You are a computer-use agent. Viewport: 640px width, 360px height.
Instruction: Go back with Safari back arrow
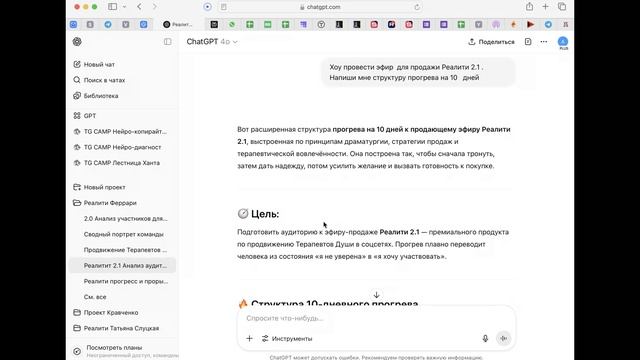point(139,7)
